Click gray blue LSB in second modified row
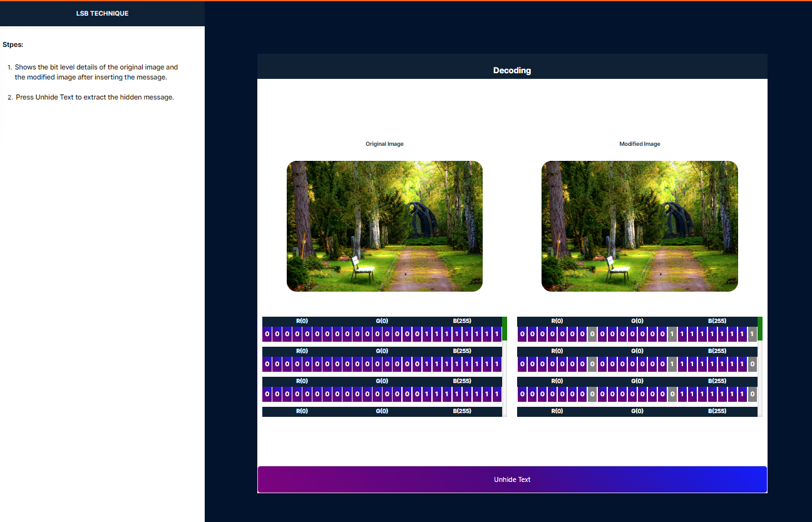 [x=752, y=364]
